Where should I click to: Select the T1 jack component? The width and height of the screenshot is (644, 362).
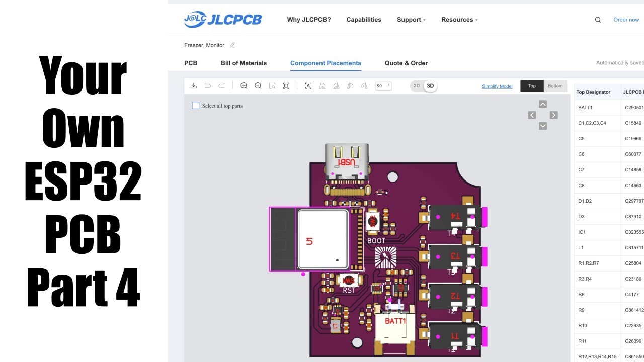click(x=454, y=336)
